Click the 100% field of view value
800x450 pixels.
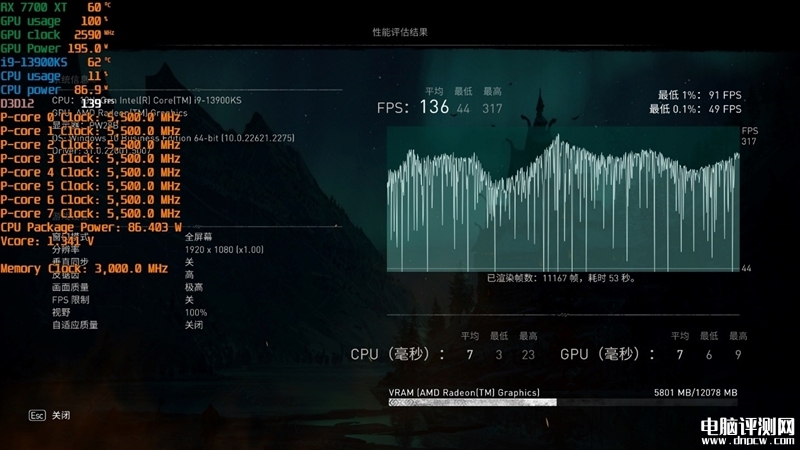pyautogui.click(x=196, y=313)
